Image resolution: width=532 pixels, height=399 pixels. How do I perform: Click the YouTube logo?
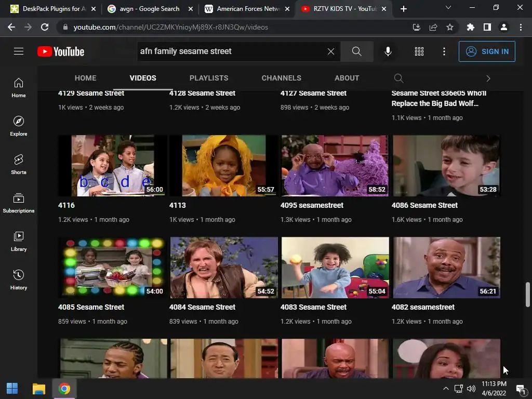61,51
